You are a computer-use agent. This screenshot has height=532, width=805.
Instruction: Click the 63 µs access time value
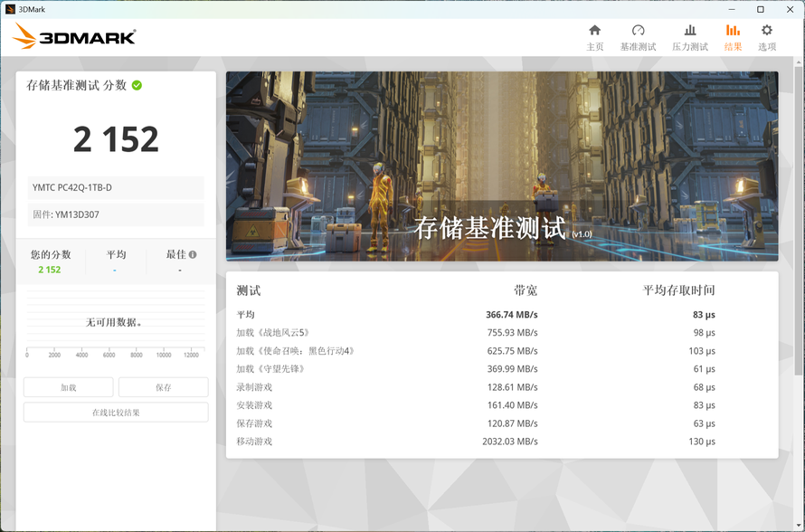click(705, 423)
